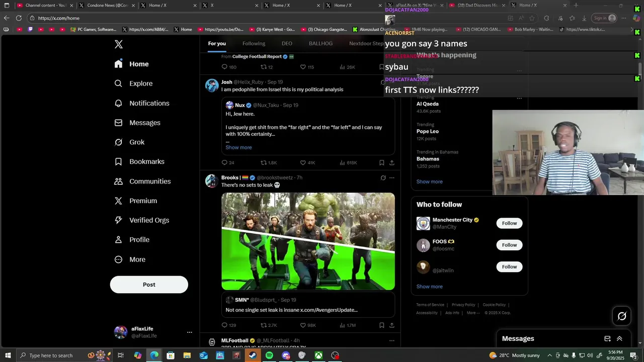Open Pope Leo trending topic

tap(428, 131)
